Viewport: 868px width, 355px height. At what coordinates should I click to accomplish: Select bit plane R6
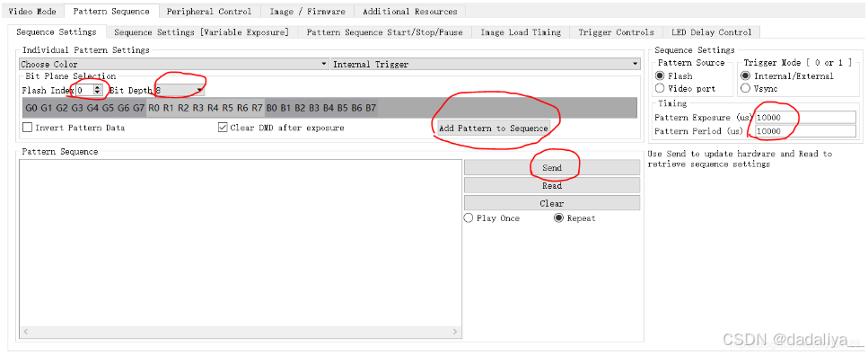click(x=242, y=108)
